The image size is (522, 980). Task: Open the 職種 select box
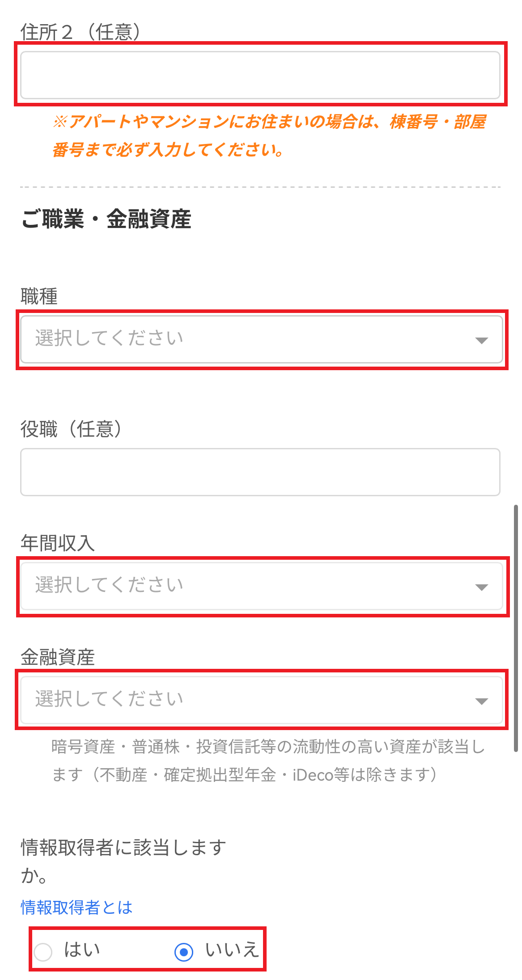click(x=262, y=339)
